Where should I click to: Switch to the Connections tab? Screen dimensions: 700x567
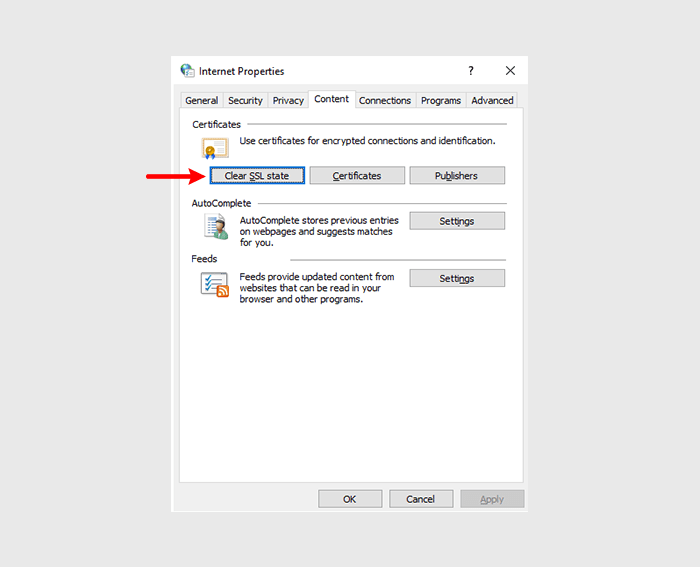pyautogui.click(x=385, y=100)
